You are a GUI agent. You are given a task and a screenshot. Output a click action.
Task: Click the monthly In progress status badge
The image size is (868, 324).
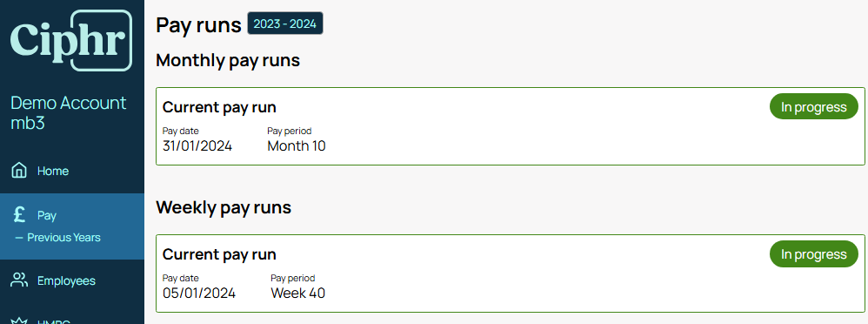coord(814,106)
